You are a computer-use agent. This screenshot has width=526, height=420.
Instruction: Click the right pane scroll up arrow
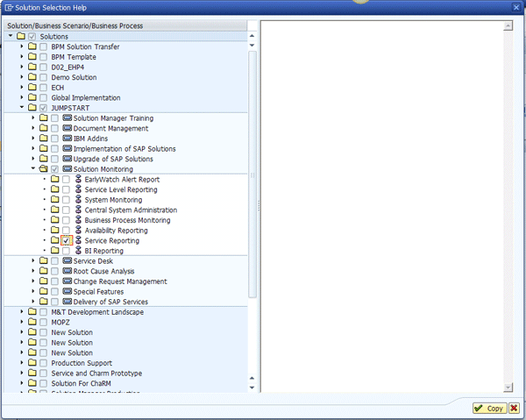[508, 25]
